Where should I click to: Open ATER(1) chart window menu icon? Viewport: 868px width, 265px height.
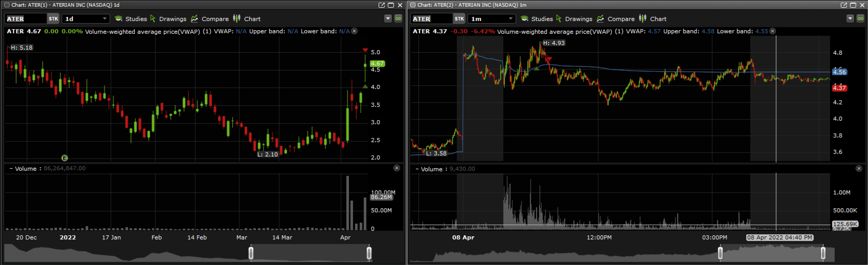[7, 5]
